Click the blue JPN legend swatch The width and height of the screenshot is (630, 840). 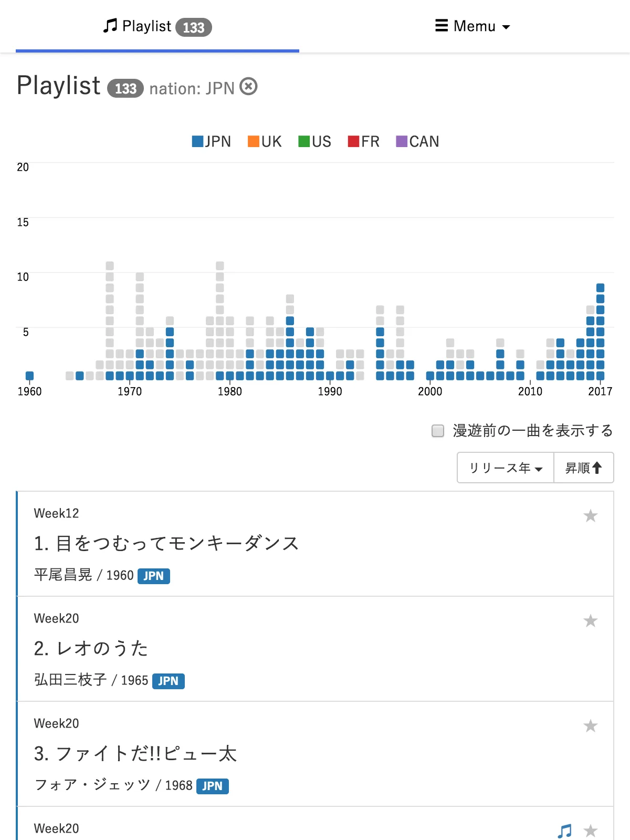pos(197,141)
